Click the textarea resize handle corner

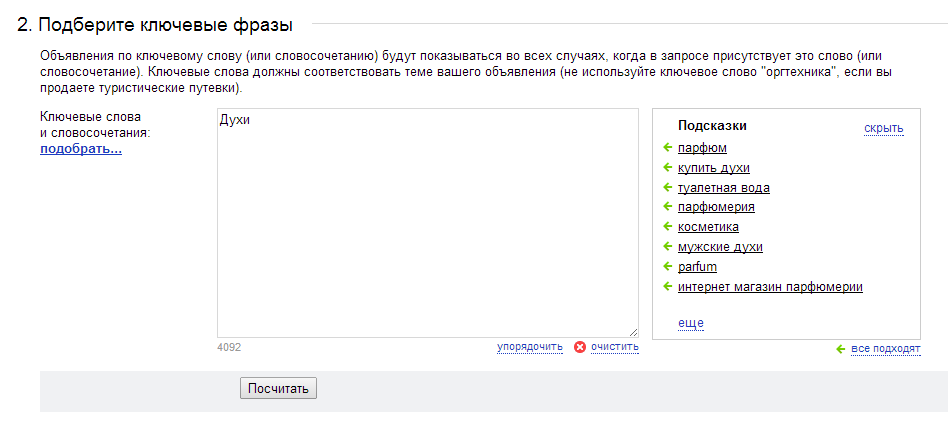point(633,332)
